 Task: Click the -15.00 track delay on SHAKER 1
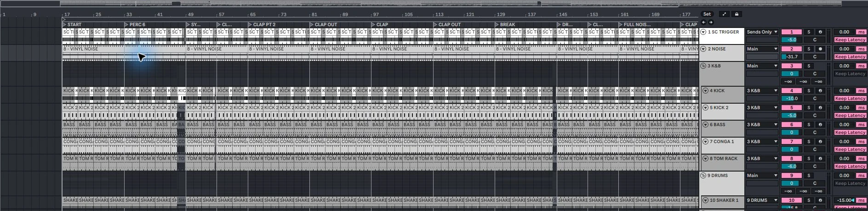pyautogui.click(x=844, y=200)
